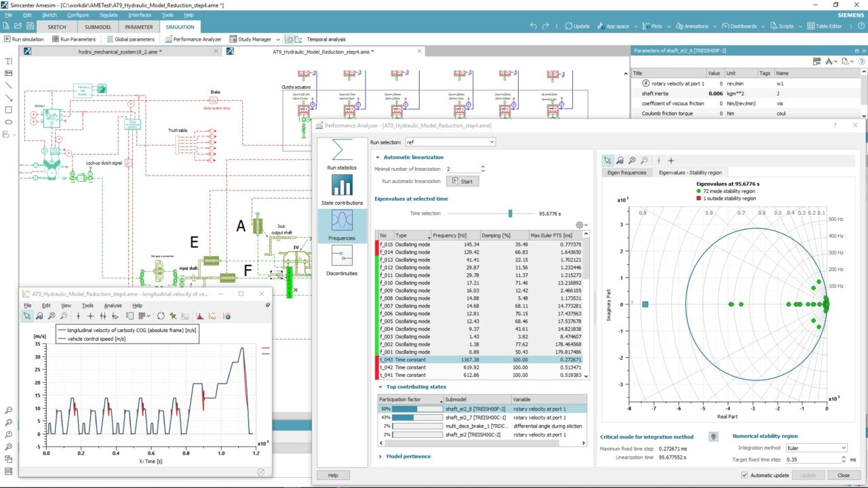868x488 pixels.
Task: Select the Run statistics panel icon
Action: coord(342,149)
